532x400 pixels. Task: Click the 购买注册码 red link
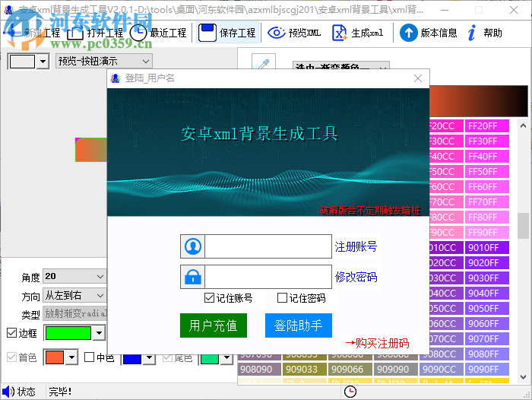pos(377,343)
